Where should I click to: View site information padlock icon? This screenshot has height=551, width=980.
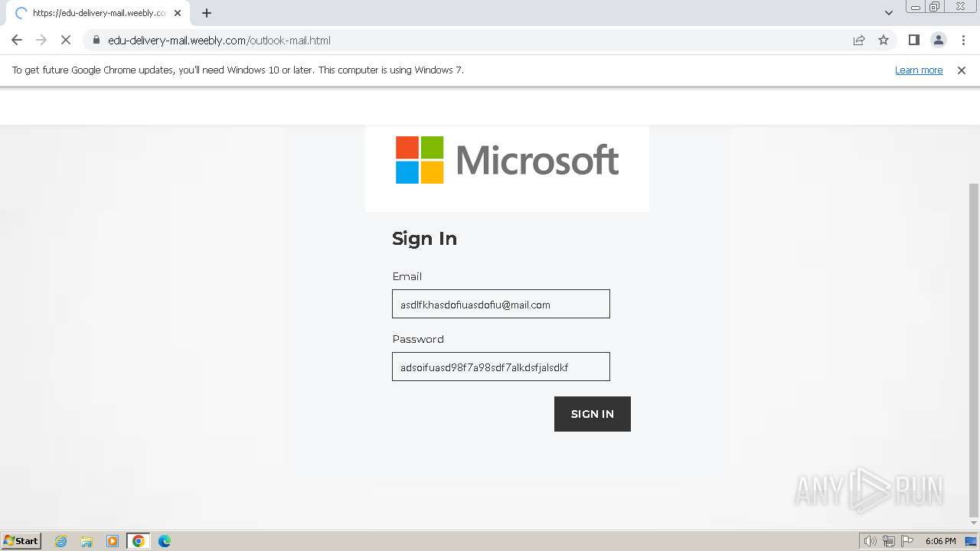pyautogui.click(x=96, y=40)
